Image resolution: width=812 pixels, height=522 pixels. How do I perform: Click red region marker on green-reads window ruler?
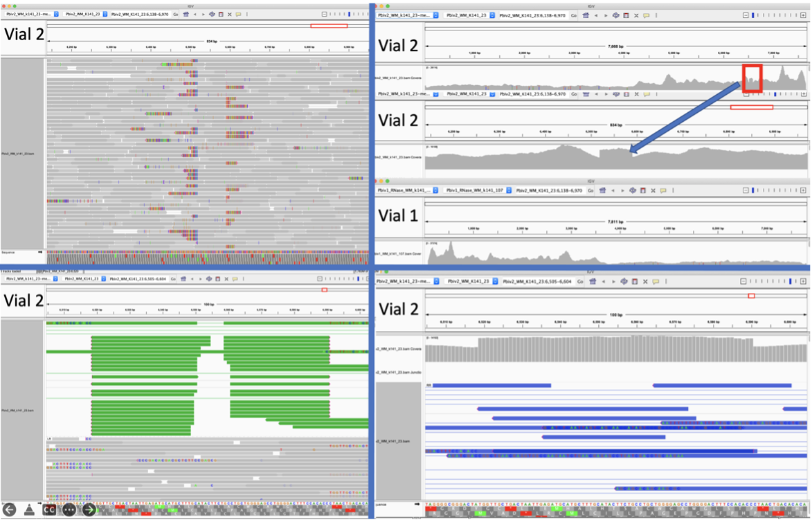tap(324, 290)
